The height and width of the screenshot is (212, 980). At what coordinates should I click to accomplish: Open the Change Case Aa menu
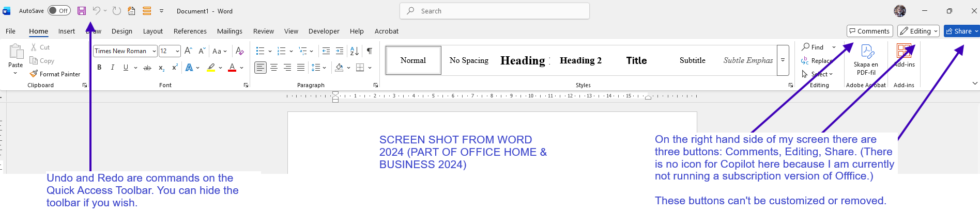click(220, 51)
